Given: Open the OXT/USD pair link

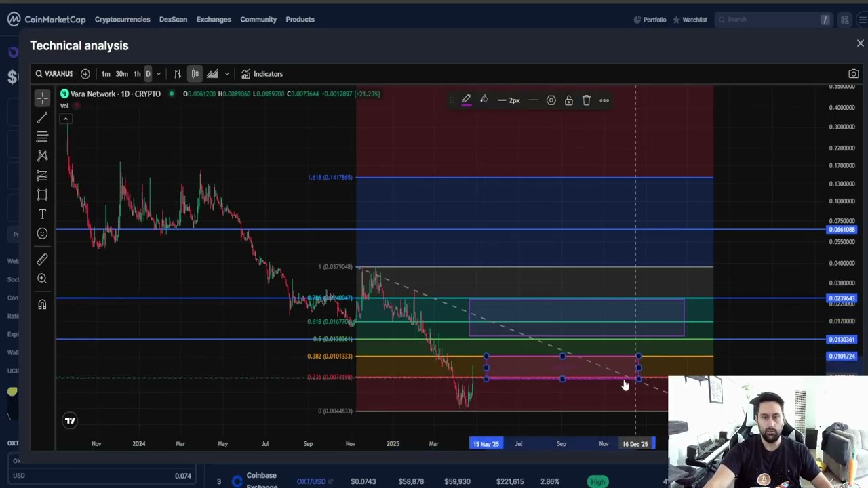Looking at the screenshot, I should click(x=315, y=481).
